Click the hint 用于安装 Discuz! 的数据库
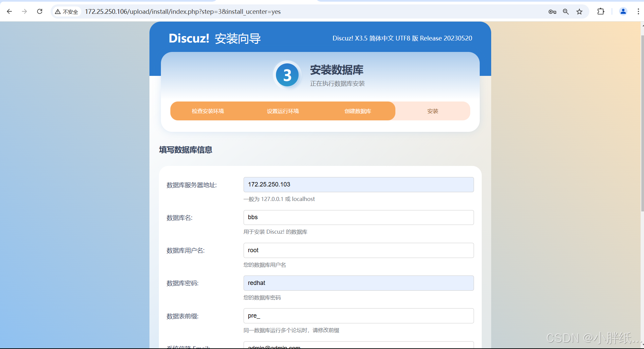Screen dimensions: 644x349 [x=275, y=232]
